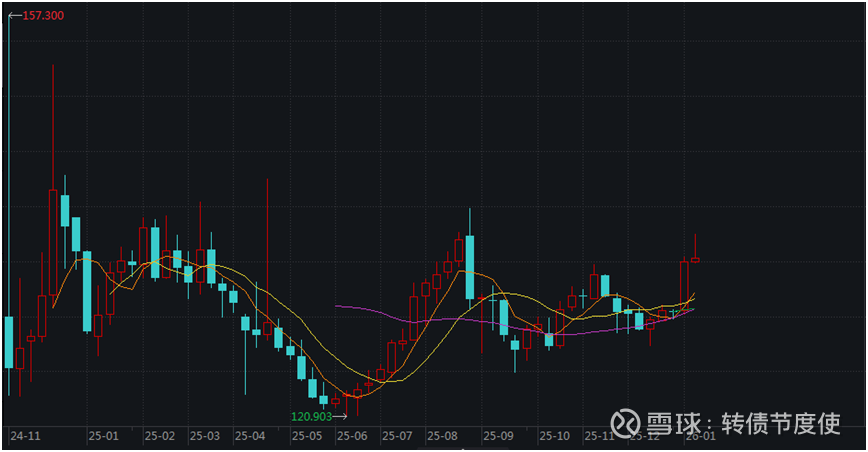Select the 26-01 date axis label
Viewport: 868px width, 452px height.
click(x=701, y=436)
